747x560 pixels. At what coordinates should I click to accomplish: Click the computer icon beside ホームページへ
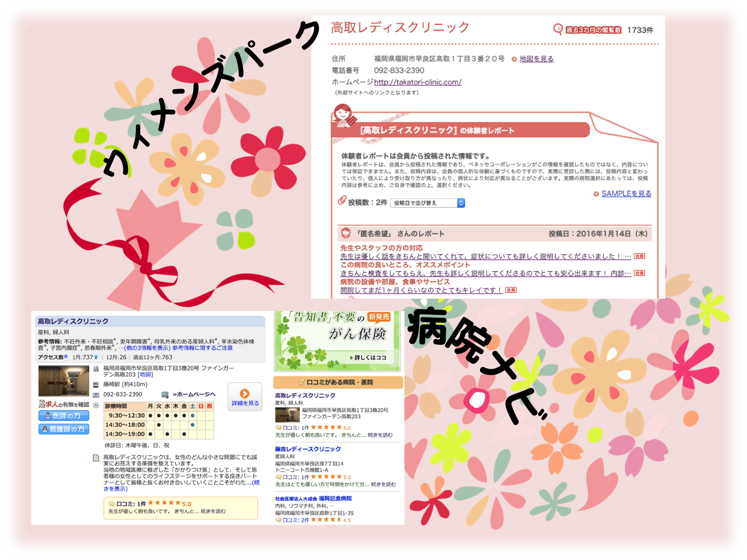coord(165,395)
